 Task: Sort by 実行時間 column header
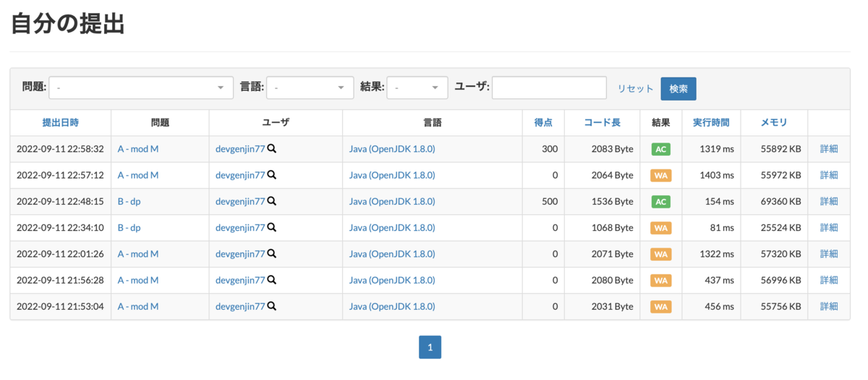coord(711,123)
